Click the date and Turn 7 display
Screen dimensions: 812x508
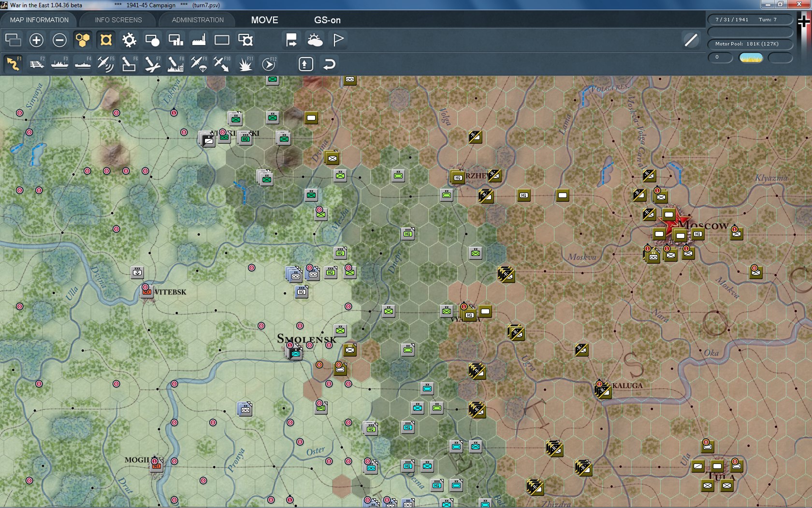tap(750, 20)
